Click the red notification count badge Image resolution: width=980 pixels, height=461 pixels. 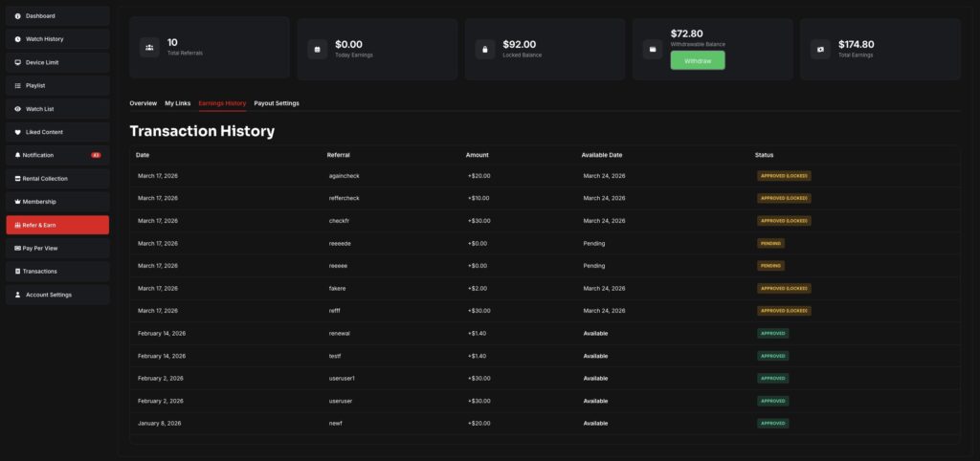pyautogui.click(x=96, y=155)
